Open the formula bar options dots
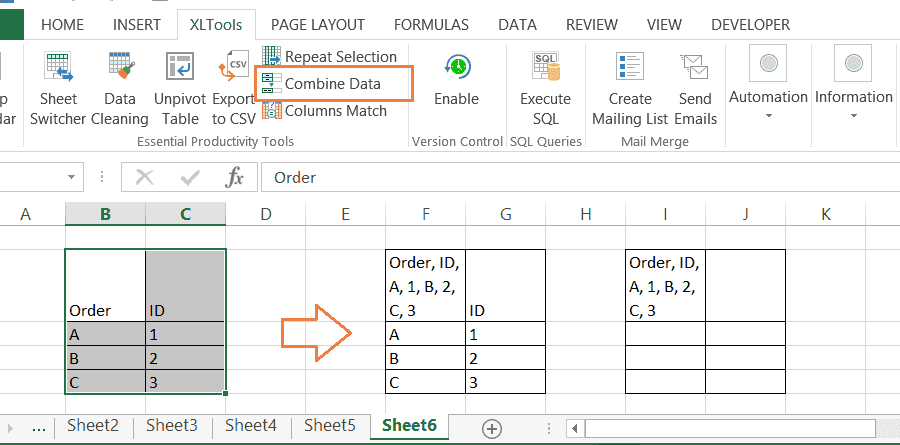This screenshot has height=445, width=900. coord(102,177)
